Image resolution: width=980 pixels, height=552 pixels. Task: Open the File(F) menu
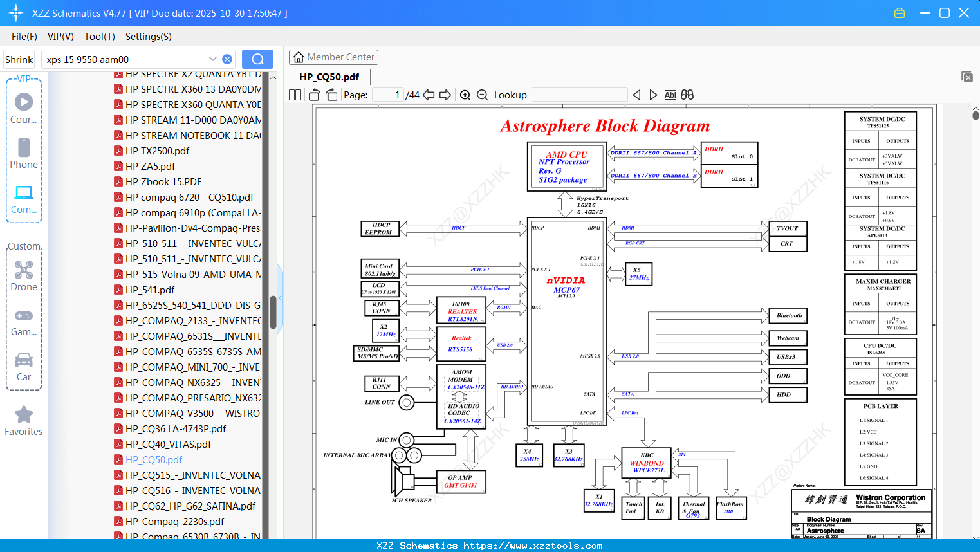pyautogui.click(x=24, y=37)
